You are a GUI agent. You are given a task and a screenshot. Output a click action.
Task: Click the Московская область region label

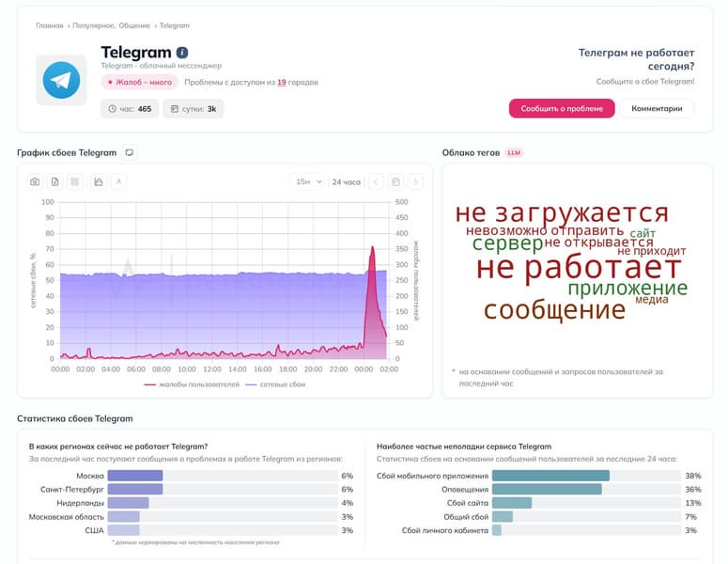pyautogui.click(x=67, y=517)
